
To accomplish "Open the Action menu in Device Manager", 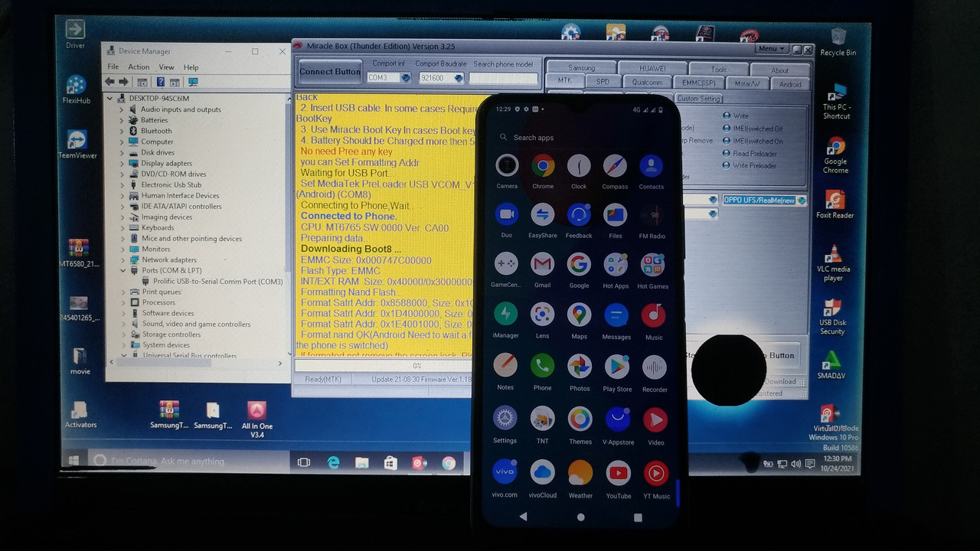I will [x=139, y=67].
